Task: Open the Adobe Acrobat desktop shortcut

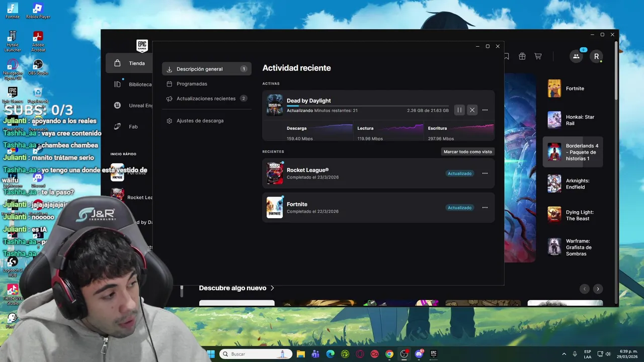Action: click(x=38, y=41)
